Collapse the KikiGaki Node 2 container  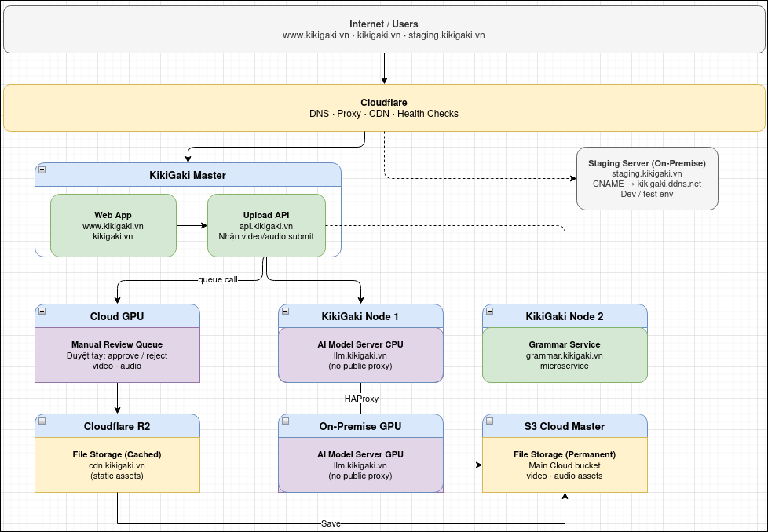click(490, 312)
